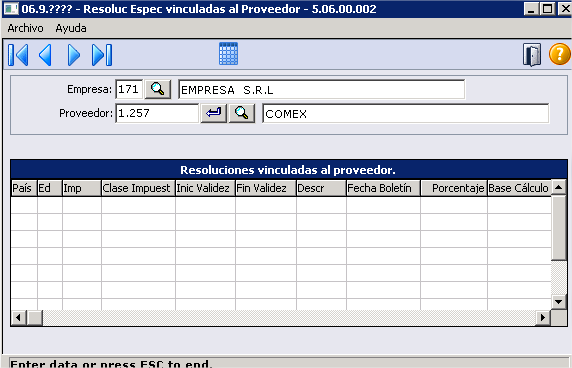Viewport: 572px width, 368px height.
Task: Open the Archivo menu
Action: 26,28
